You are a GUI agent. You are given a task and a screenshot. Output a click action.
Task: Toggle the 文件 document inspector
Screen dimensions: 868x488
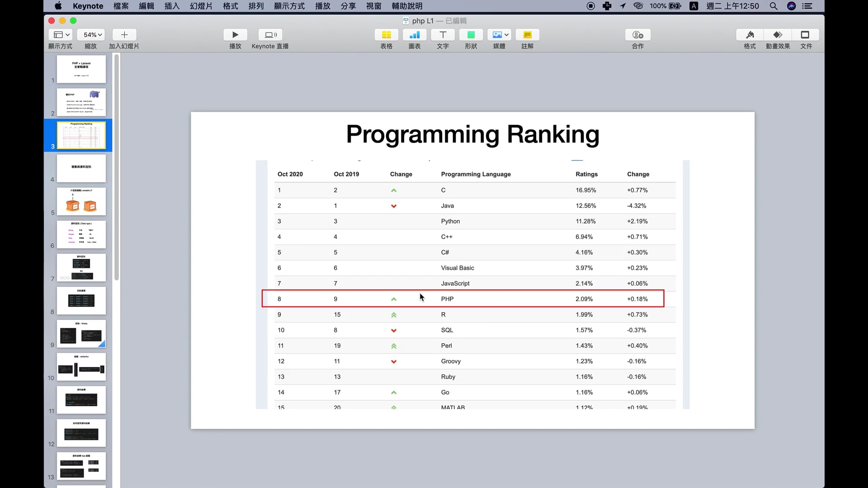[806, 35]
